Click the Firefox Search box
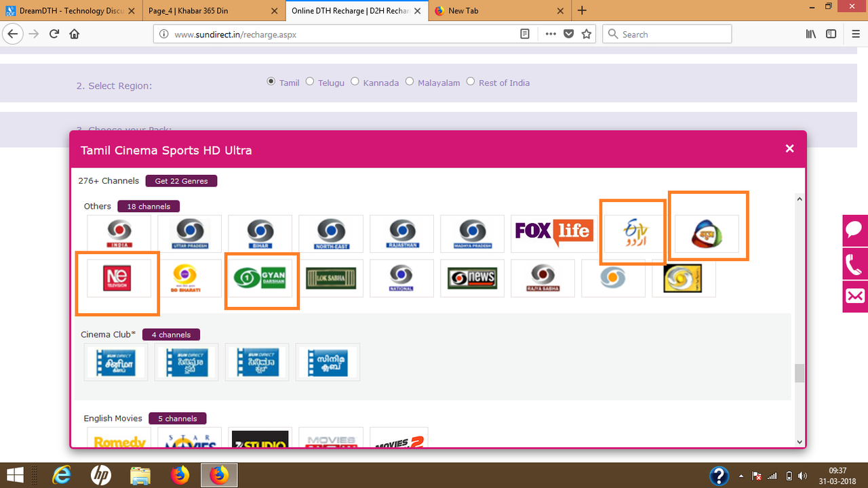 click(667, 34)
